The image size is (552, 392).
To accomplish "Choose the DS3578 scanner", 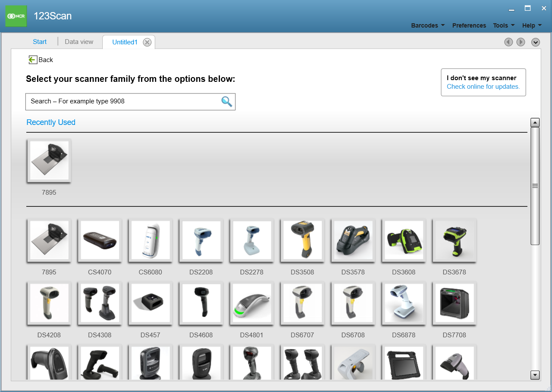I will point(353,240).
